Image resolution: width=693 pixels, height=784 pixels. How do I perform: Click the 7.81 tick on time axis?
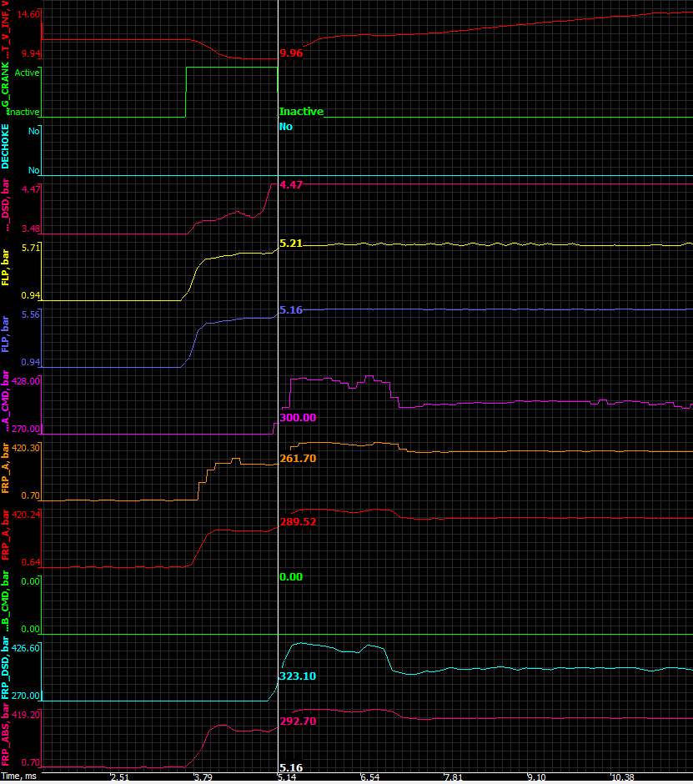pyautogui.click(x=452, y=777)
